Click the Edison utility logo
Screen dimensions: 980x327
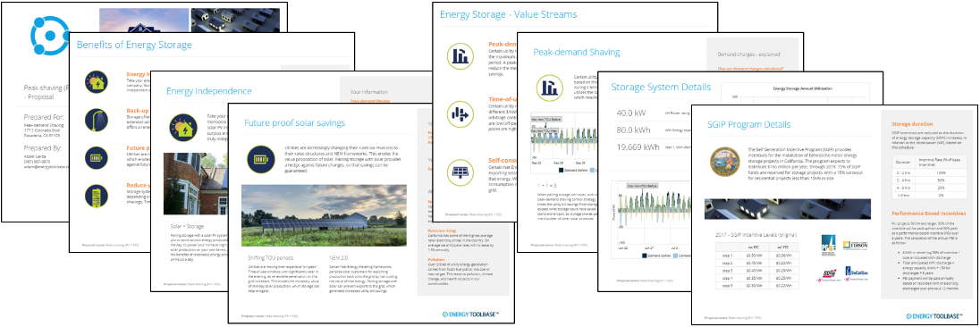click(x=856, y=246)
